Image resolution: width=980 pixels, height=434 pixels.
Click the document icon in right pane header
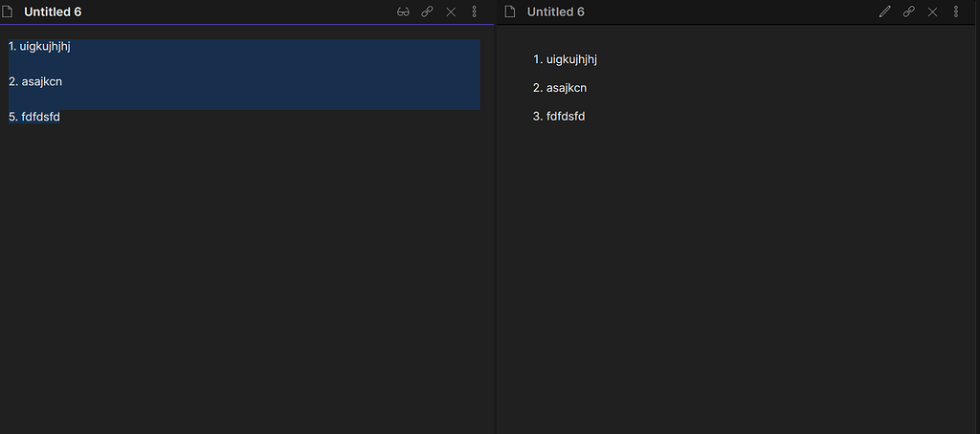point(510,11)
